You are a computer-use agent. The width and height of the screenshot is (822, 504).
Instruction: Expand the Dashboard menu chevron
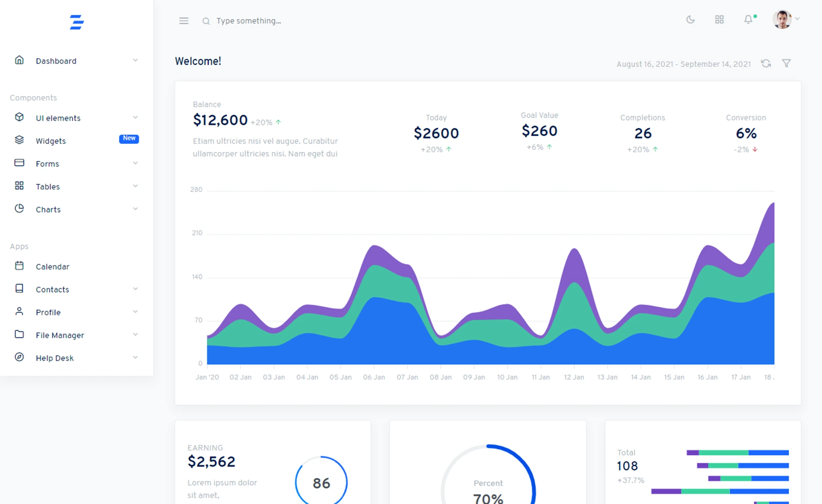[x=136, y=60]
